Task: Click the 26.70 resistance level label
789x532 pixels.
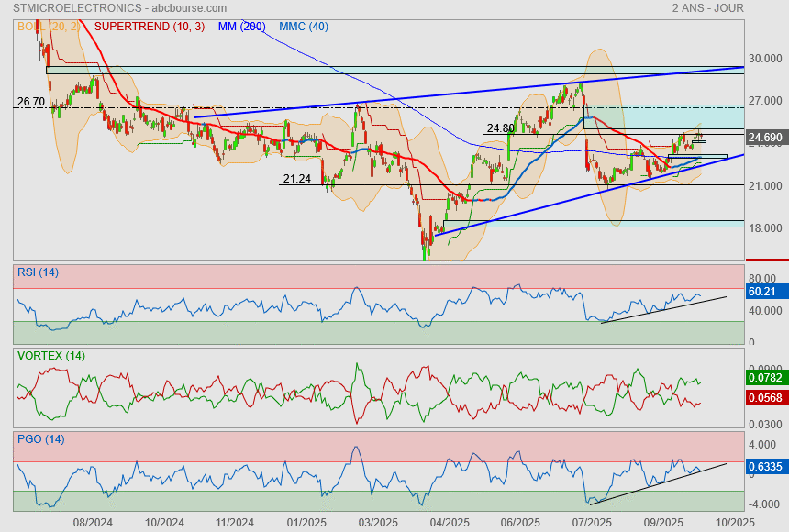Action: coord(30,102)
